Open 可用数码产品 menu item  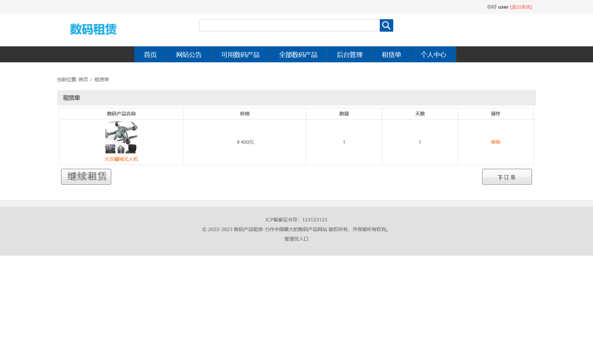click(x=240, y=54)
